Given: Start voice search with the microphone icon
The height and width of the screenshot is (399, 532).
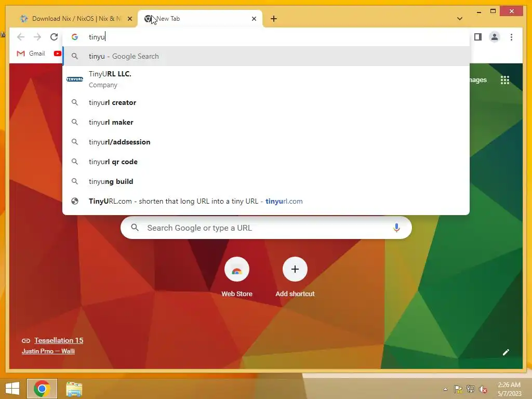Looking at the screenshot, I should 396,228.
